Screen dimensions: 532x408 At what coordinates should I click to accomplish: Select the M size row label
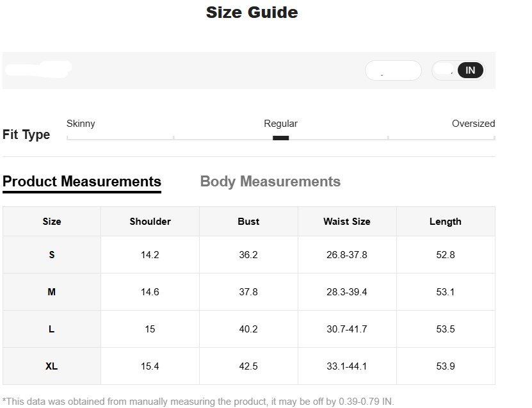pyautogui.click(x=52, y=292)
